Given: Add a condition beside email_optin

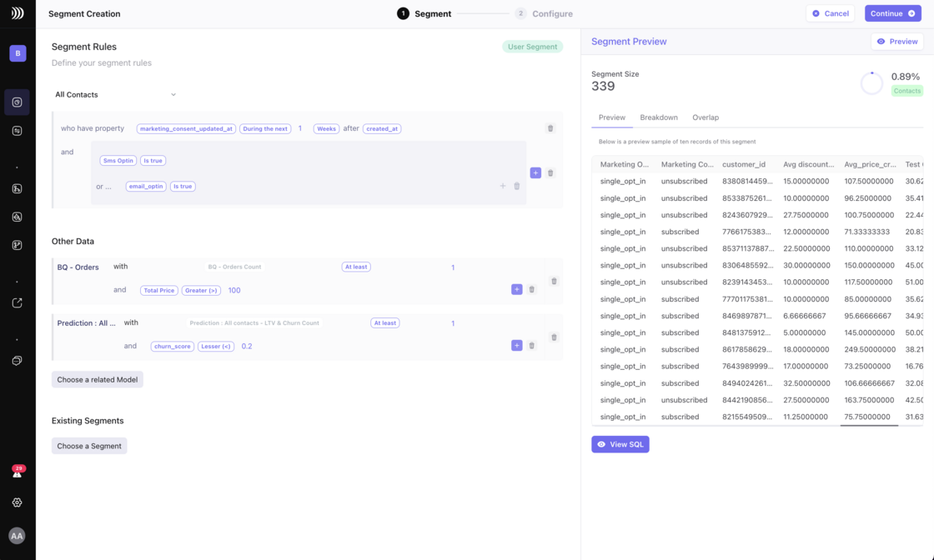Looking at the screenshot, I should click(503, 187).
